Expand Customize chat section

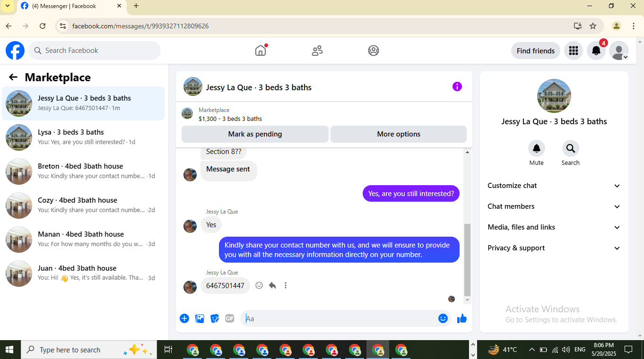click(x=554, y=186)
